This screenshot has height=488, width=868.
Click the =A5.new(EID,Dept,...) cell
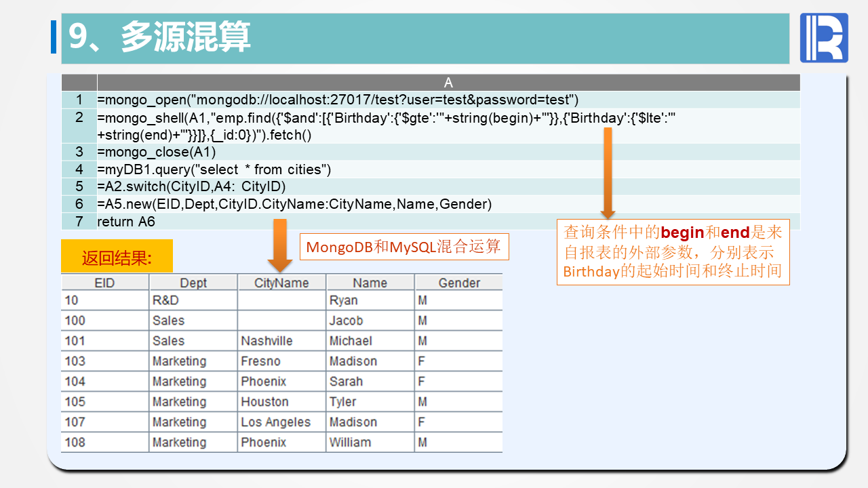[x=448, y=205]
